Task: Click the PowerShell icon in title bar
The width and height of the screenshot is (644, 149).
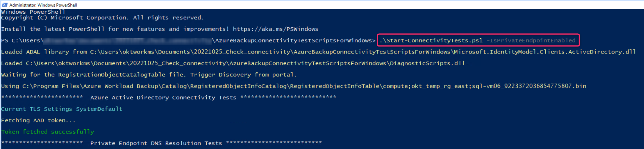Action: coord(4,5)
